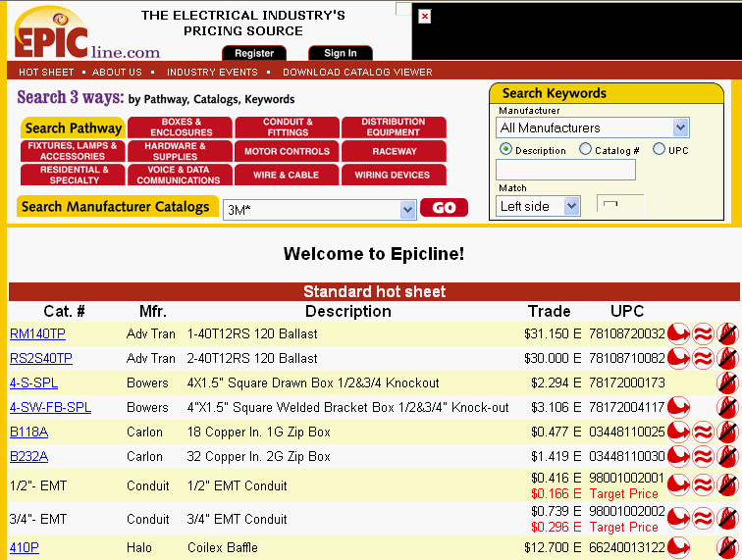The image size is (742, 560).
Task: Open the All Manufacturers dropdown
Action: tap(593, 127)
